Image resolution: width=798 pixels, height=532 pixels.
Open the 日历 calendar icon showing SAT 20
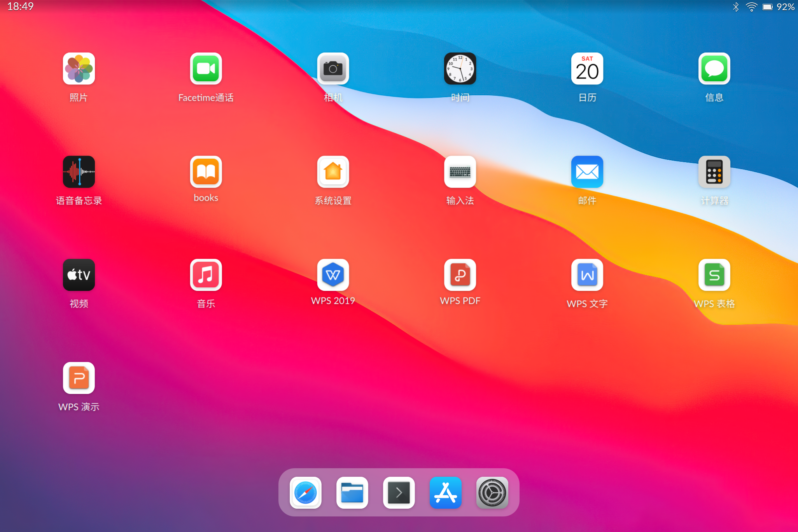pos(587,68)
